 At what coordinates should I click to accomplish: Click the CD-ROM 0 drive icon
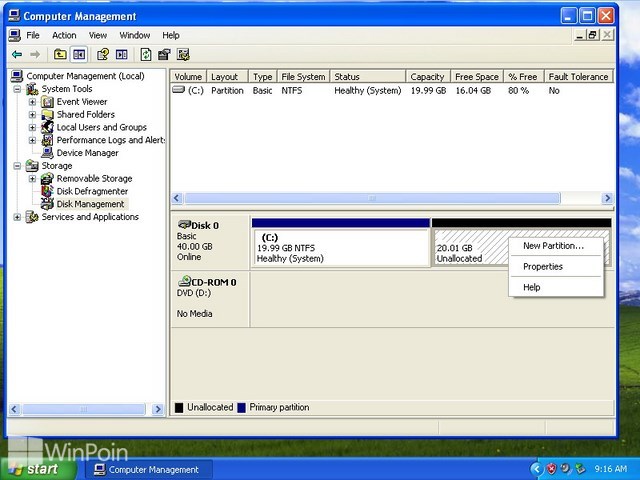coord(184,282)
